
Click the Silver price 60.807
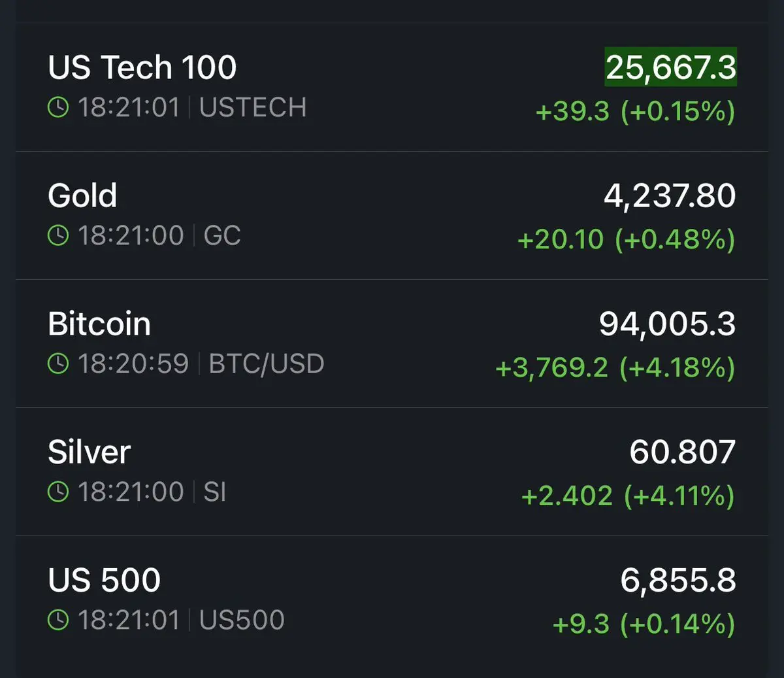coord(683,452)
